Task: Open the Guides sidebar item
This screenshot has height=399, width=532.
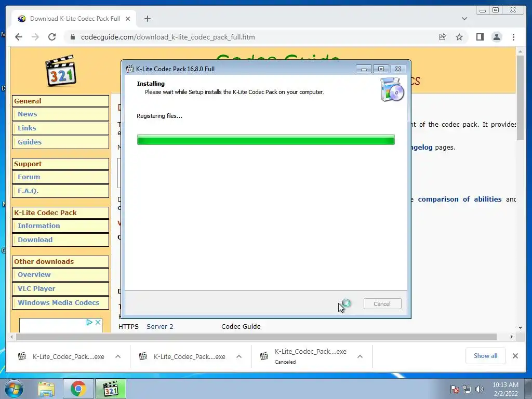Action: [60, 142]
